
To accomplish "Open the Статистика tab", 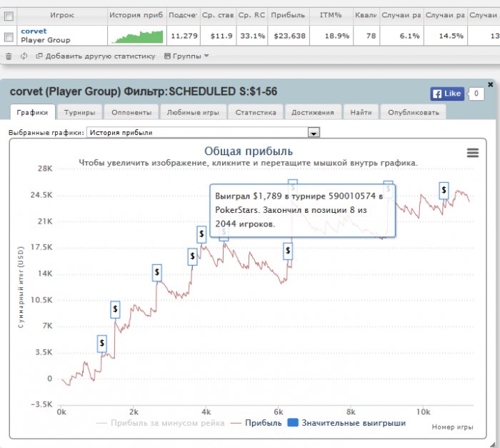I will tap(256, 112).
